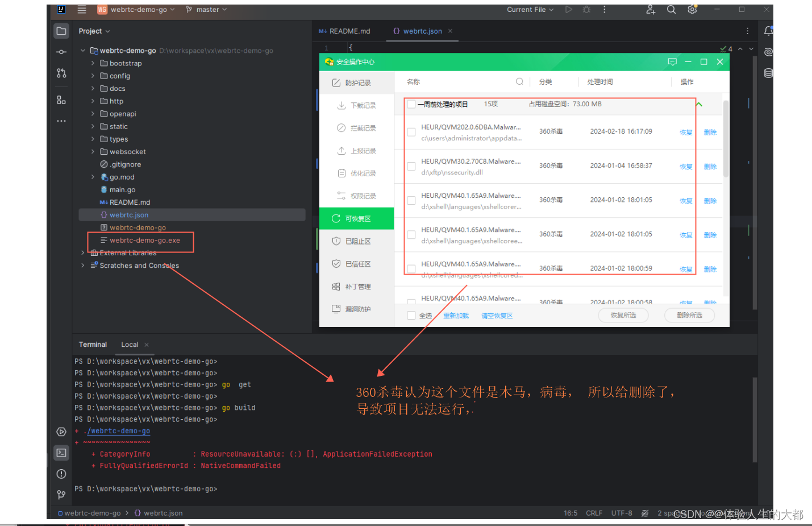Collapse the 一周前处理的项目 group arrow

pos(699,104)
